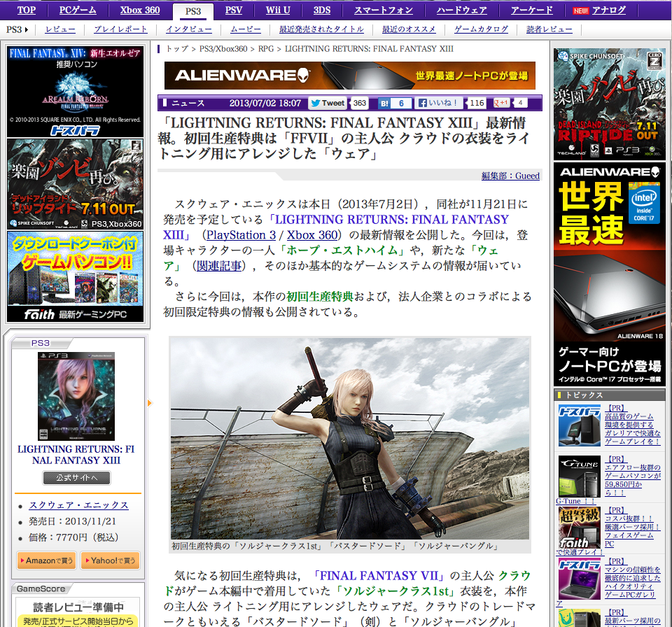Click the Twitter Tweet button

coord(328,103)
